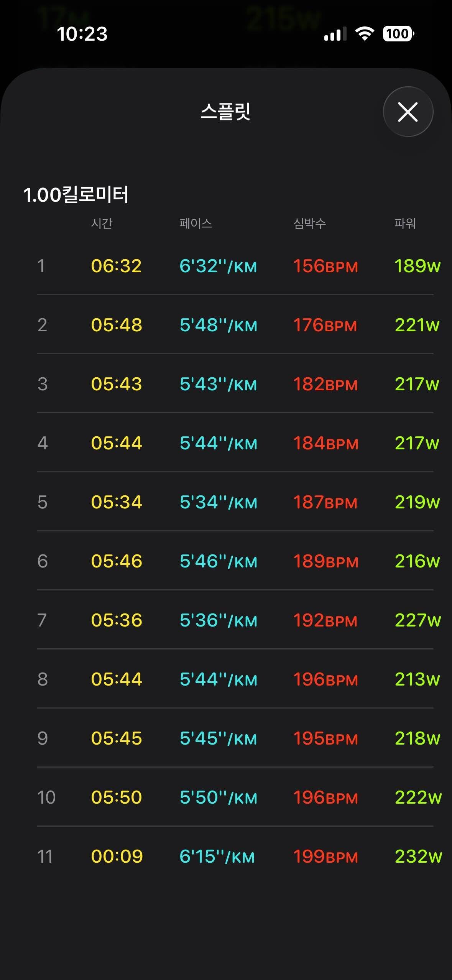This screenshot has width=452, height=980.
Task: Tap split 10 power 222W
Action: click(418, 797)
